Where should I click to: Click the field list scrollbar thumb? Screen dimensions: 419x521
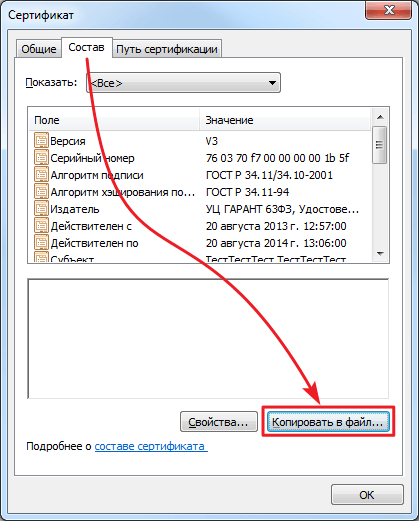click(x=380, y=145)
